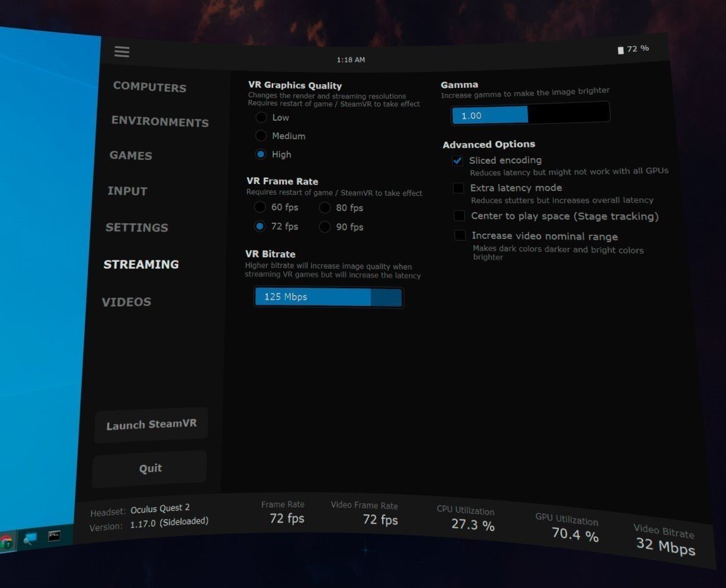Adjust the VR Bitrate slider
This screenshot has width=726, height=588.
click(x=328, y=297)
